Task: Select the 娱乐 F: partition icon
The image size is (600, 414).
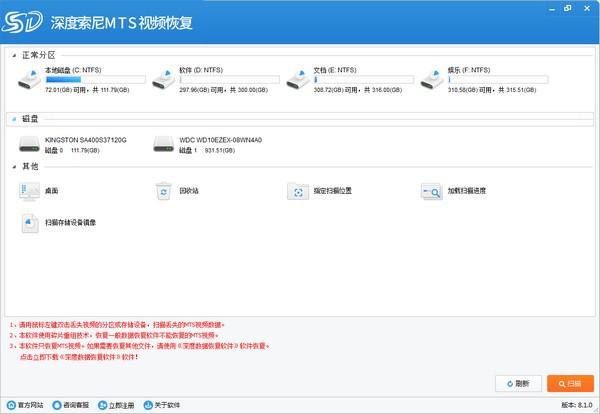Action: coord(432,77)
